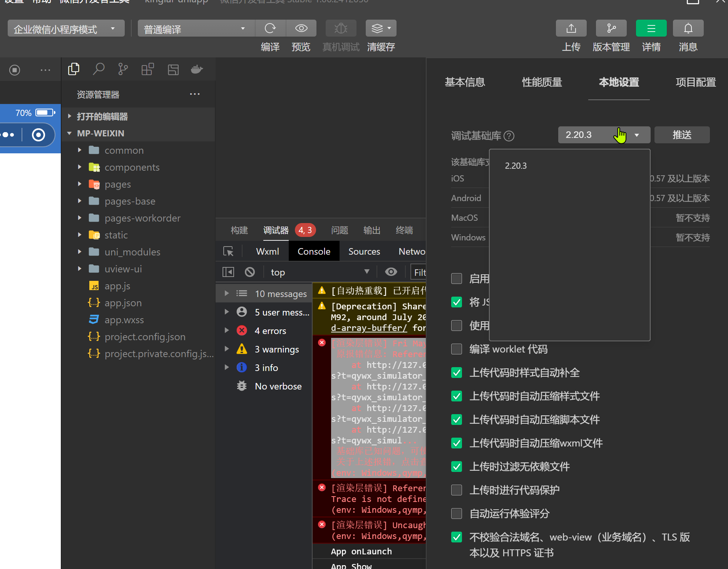Open the source control sidebar icon
Screen dimensions: 728x569
[123, 69]
